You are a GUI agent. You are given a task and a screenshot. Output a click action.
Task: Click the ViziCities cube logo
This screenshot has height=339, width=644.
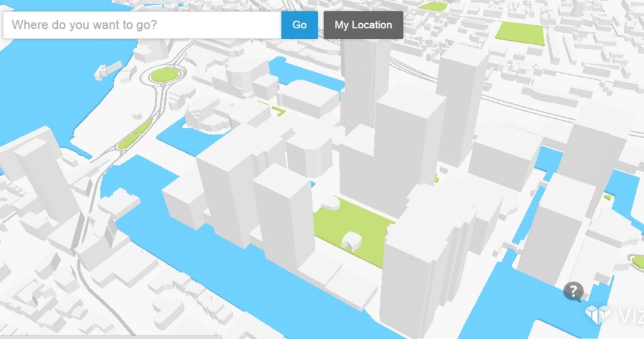point(597,314)
